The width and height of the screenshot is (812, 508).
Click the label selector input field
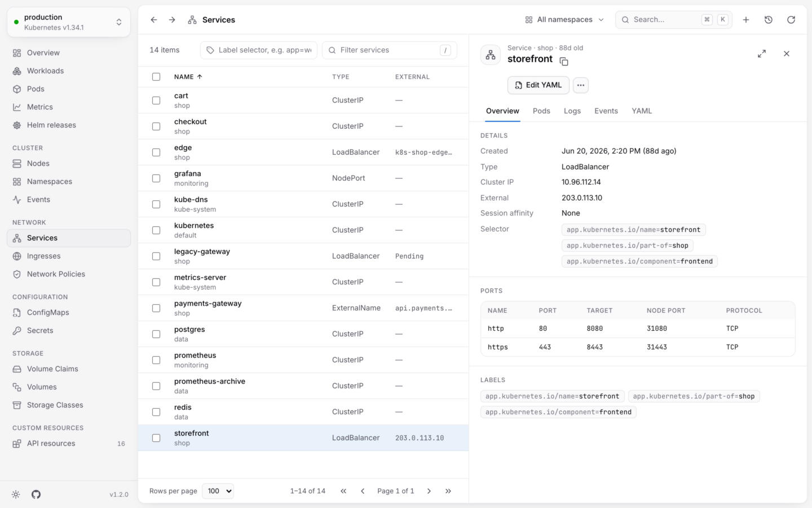click(x=259, y=50)
